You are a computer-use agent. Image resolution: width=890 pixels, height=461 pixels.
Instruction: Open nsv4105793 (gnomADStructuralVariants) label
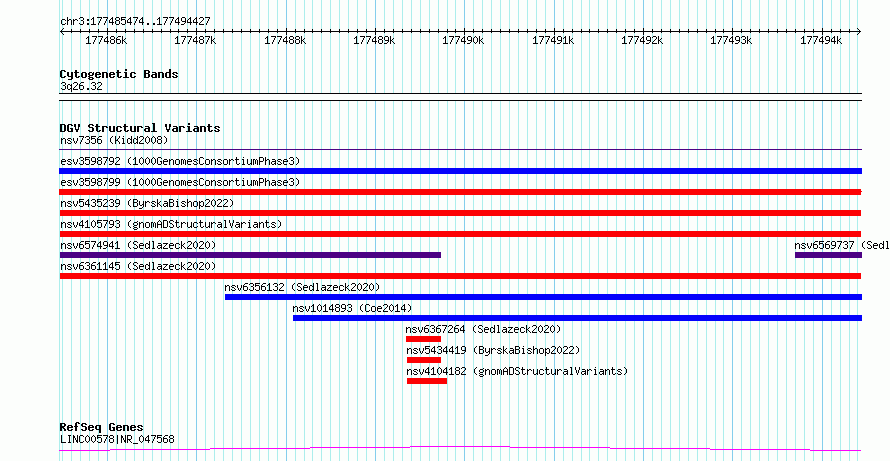[171, 224]
